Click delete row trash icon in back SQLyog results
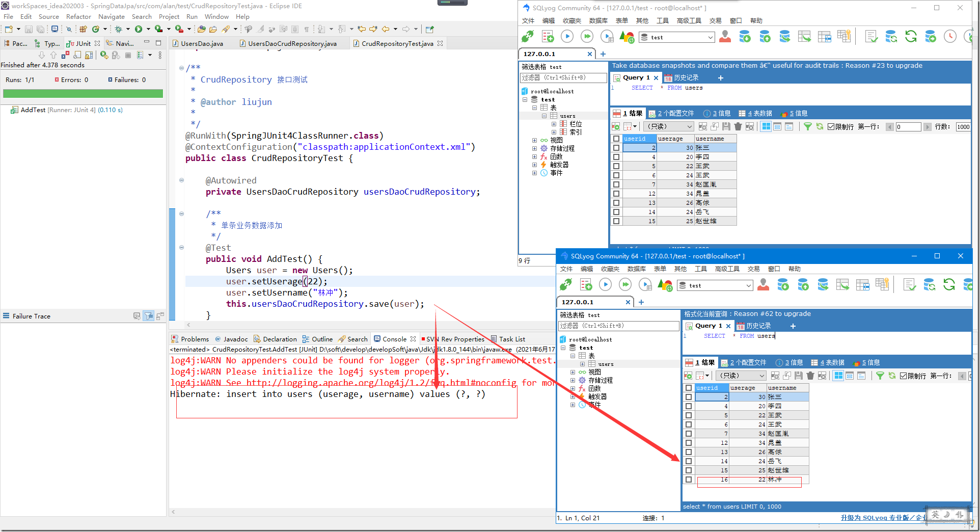The image size is (980, 532). click(x=738, y=126)
